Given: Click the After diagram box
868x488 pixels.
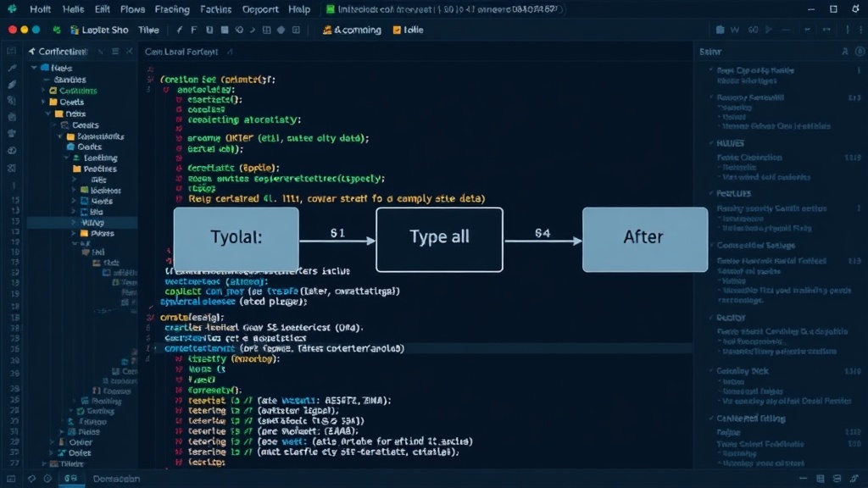Looking at the screenshot, I should coord(645,240).
